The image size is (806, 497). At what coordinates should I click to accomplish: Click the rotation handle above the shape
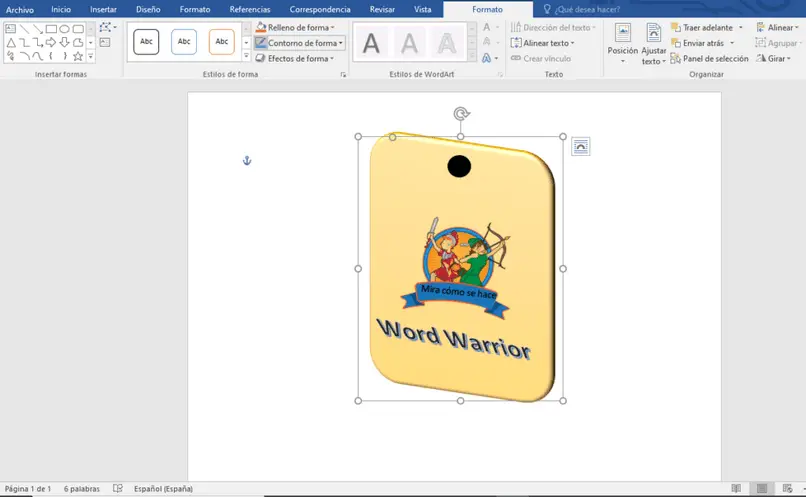point(461,114)
